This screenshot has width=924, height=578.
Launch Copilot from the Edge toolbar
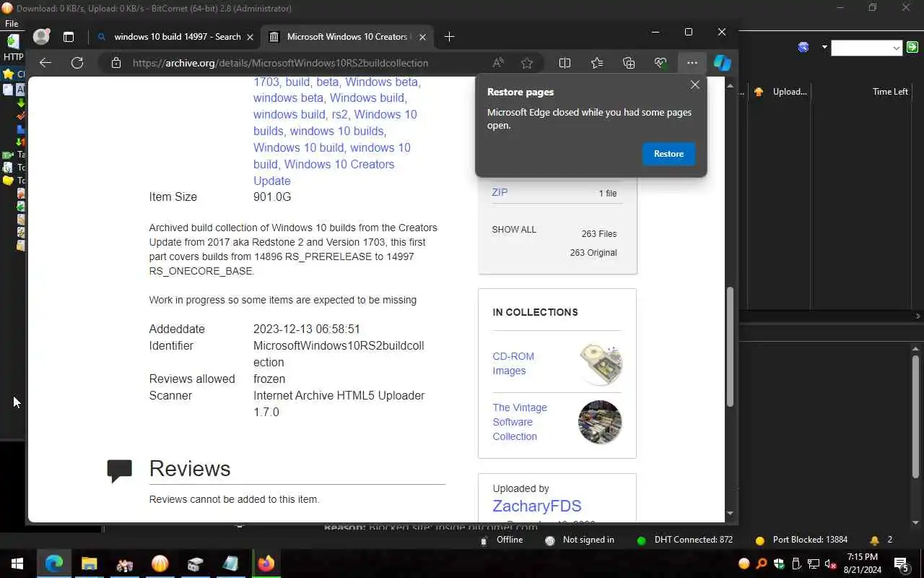tap(723, 63)
